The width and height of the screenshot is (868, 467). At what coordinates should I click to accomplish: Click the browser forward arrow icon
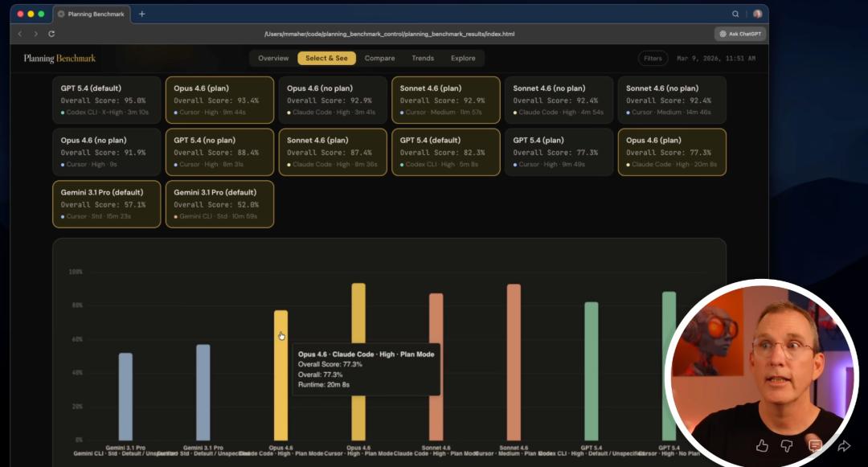[x=36, y=34]
